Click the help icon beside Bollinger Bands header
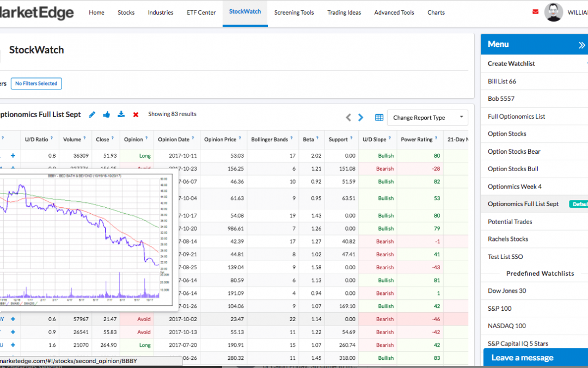 point(291,138)
